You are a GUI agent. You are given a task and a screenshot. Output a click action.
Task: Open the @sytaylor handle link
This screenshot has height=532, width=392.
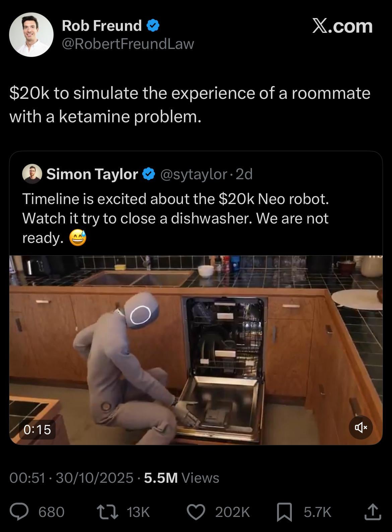point(194,174)
